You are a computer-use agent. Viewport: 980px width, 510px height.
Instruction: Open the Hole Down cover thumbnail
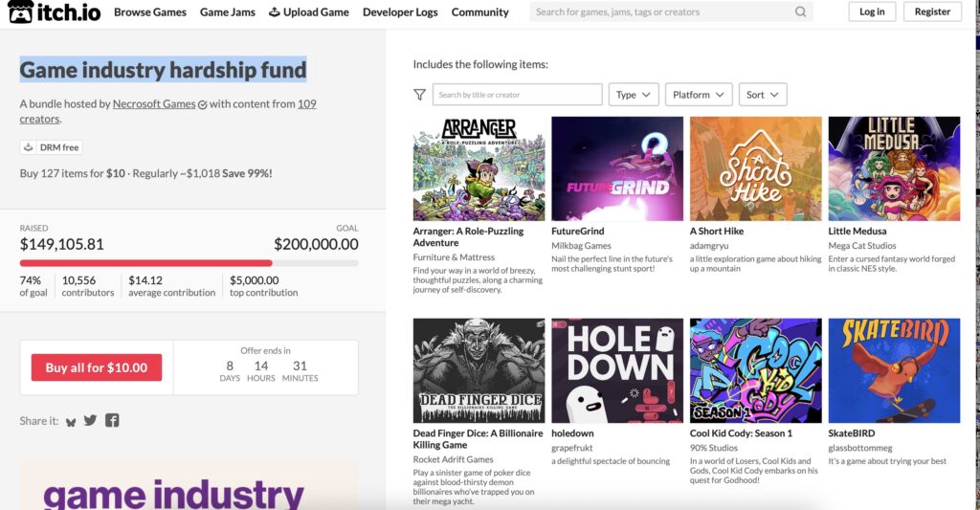617,370
